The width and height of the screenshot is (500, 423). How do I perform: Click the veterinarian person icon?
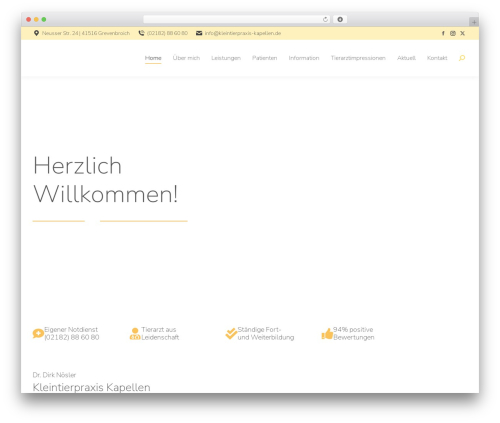point(135,334)
